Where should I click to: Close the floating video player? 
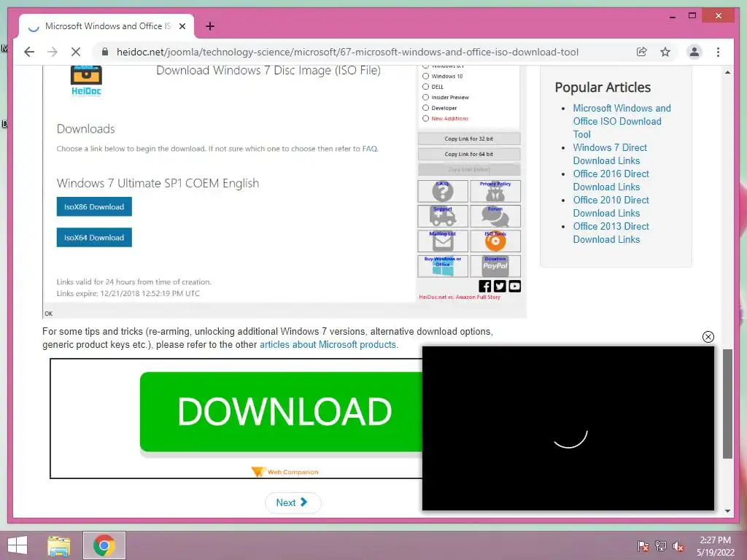(708, 337)
